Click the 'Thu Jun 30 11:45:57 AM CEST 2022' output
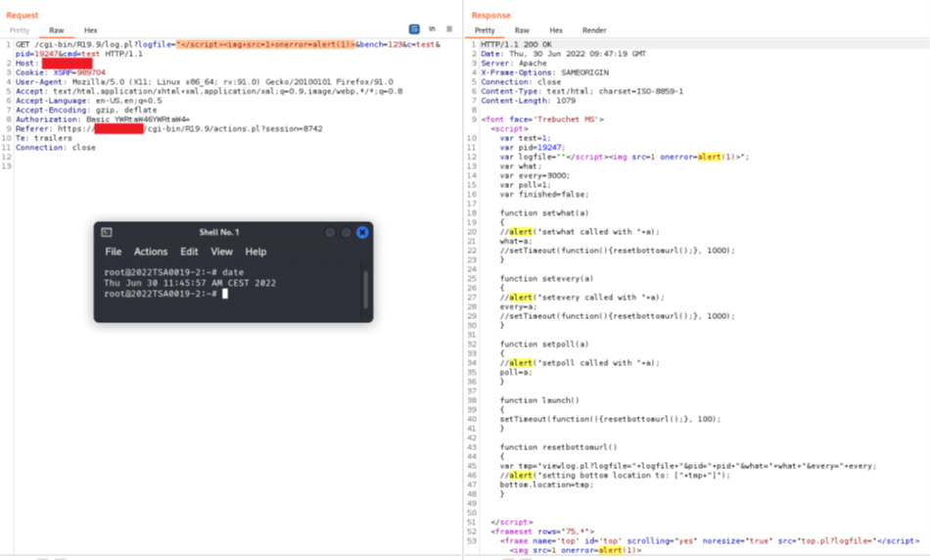The image size is (930, 560). [190, 283]
